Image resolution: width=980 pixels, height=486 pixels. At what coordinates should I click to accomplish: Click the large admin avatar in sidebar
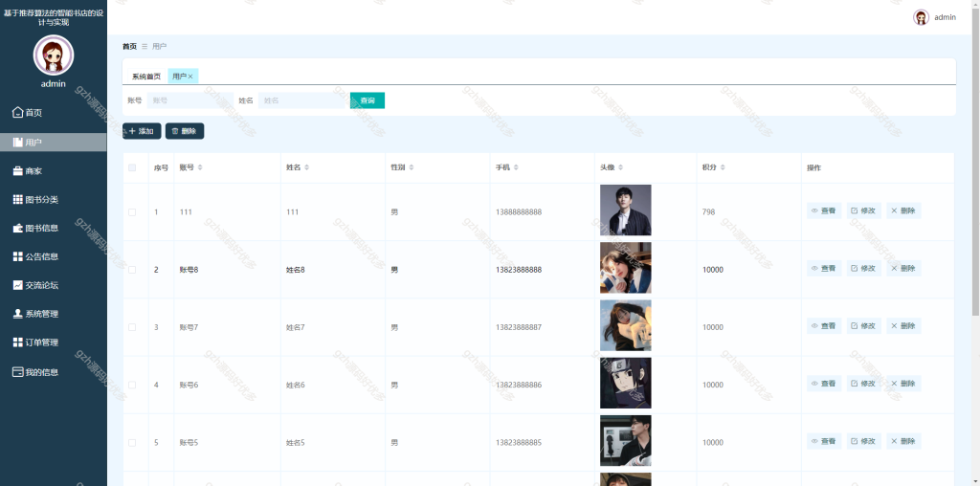pyautogui.click(x=54, y=55)
